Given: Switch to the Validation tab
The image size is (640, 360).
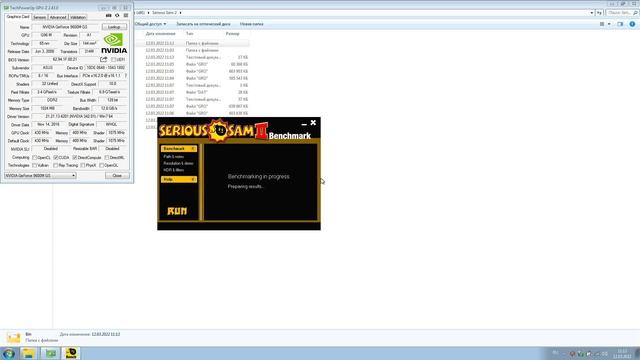Looking at the screenshot, I should 78,18.
